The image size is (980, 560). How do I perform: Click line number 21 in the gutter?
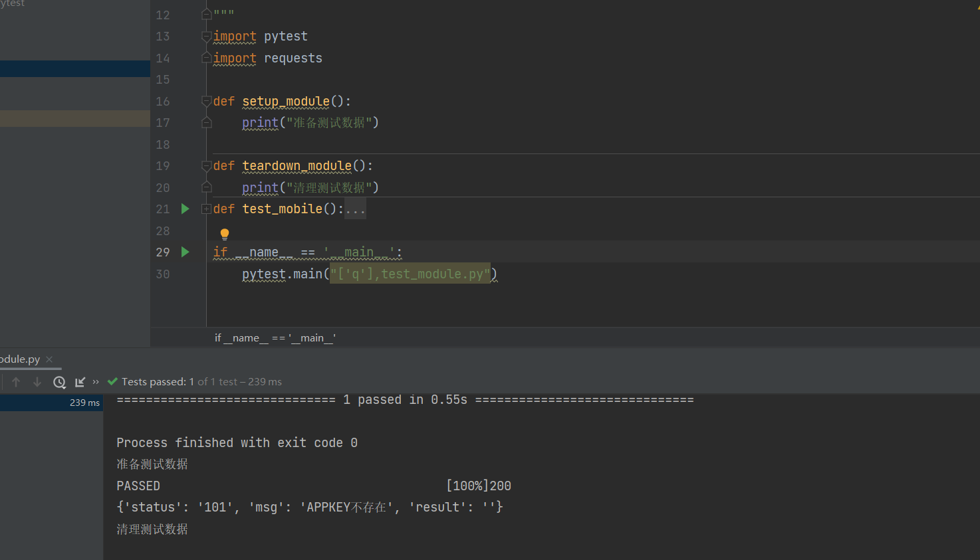click(163, 209)
